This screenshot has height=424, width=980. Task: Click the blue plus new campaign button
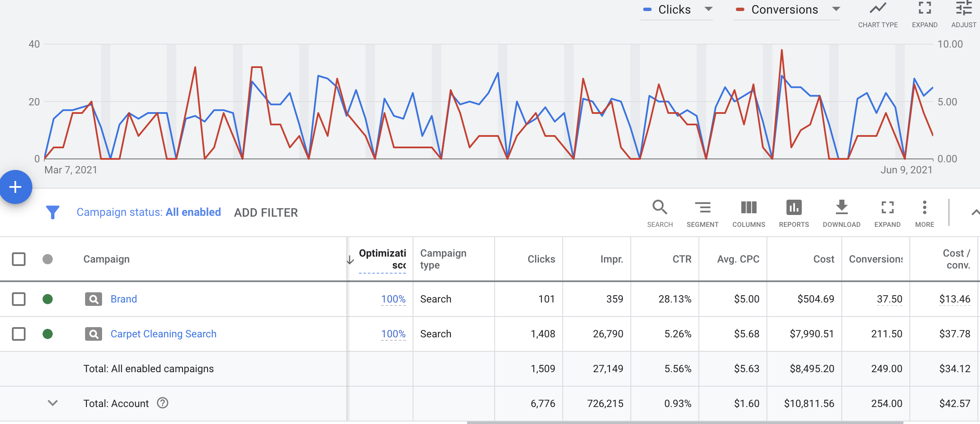click(16, 187)
